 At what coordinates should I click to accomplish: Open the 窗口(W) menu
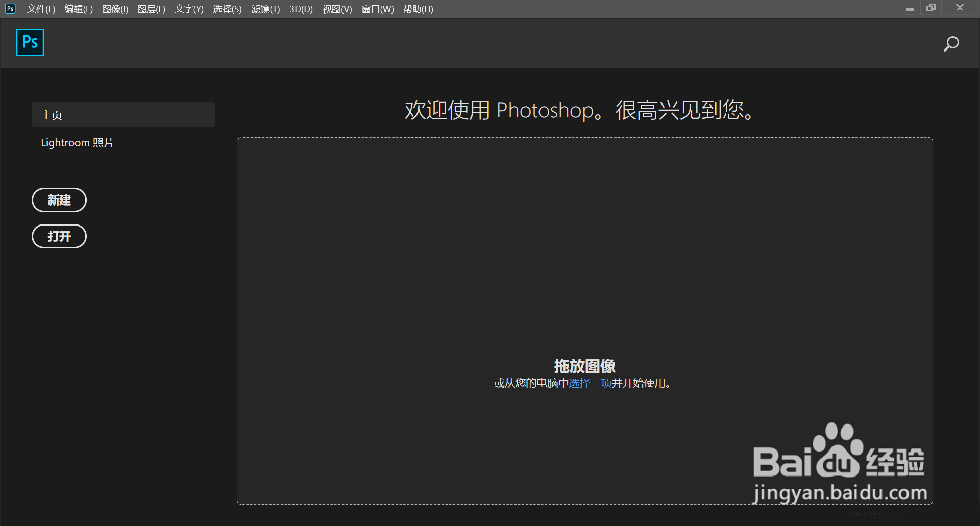click(377, 9)
